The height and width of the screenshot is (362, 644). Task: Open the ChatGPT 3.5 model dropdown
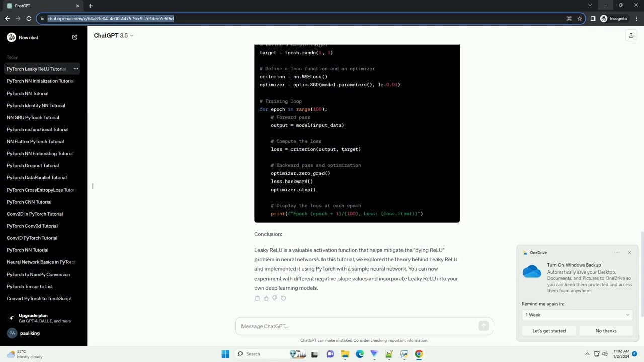click(114, 36)
